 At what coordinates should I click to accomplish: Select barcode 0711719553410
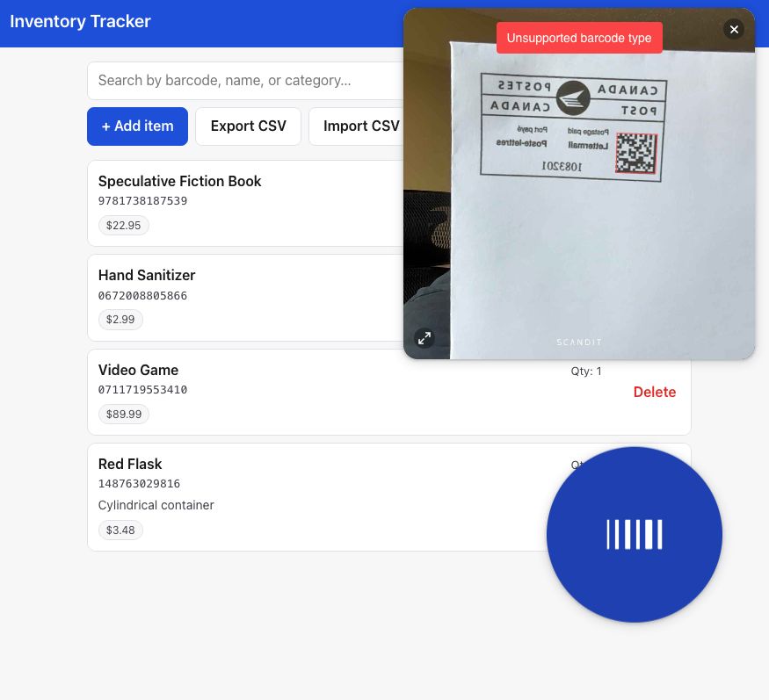click(x=142, y=390)
